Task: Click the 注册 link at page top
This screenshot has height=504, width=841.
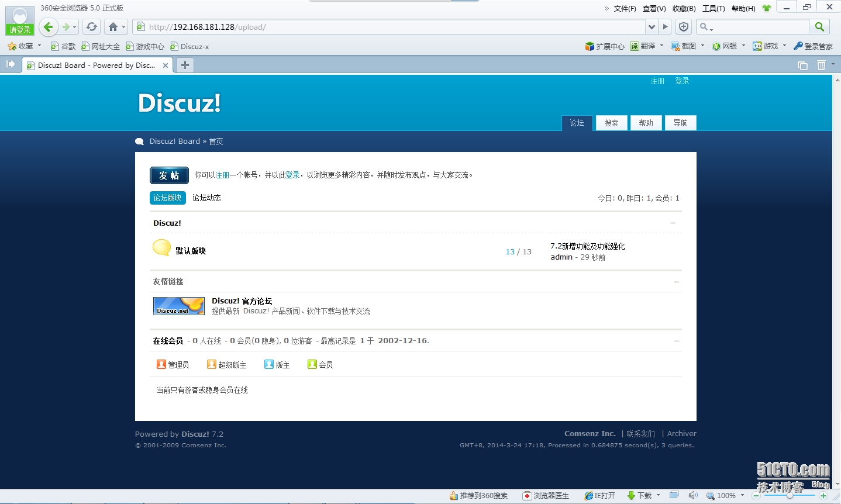Action: coord(658,81)
